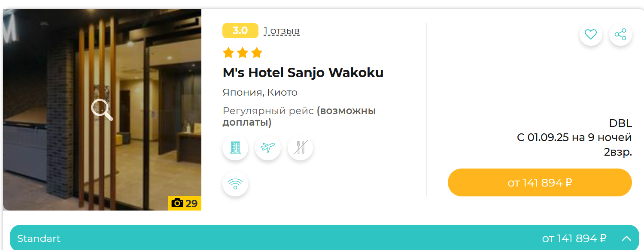The height and width of the screenshot is (250, 644).
Task: Click the magnifier icon on hotel photo
Action: (x=102, y=110)
